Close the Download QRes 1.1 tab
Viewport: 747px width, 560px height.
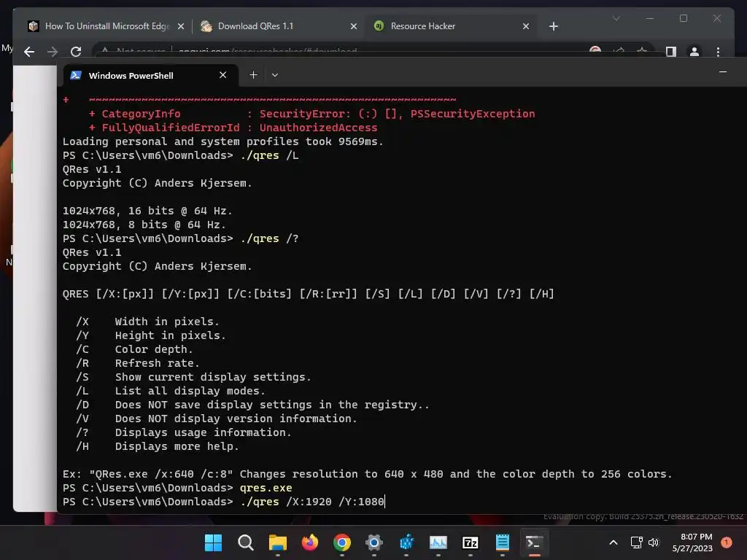tap(354, 26)
